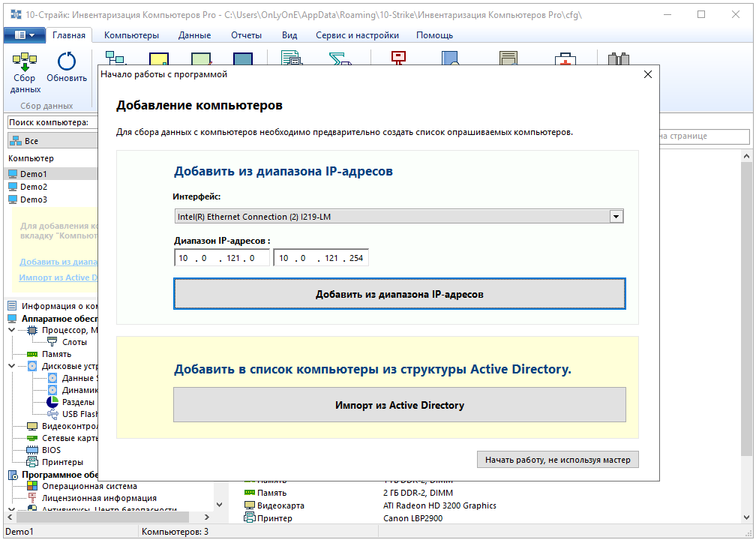This screenshot has width=756, height=540.
Task: Click the BIOS chip icon in the tree
Action: (32, 450)
